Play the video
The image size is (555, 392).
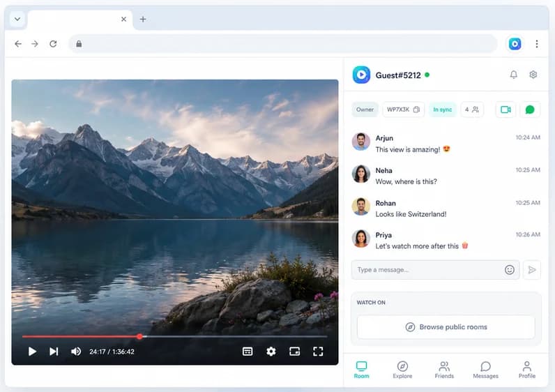tap(32, 352)
